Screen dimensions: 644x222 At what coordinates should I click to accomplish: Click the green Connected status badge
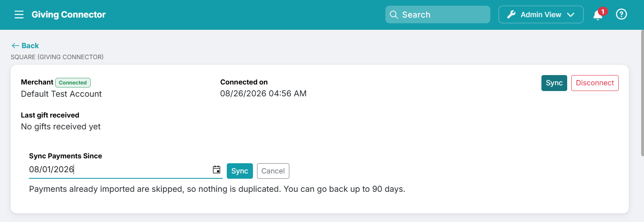coord(73,82)
